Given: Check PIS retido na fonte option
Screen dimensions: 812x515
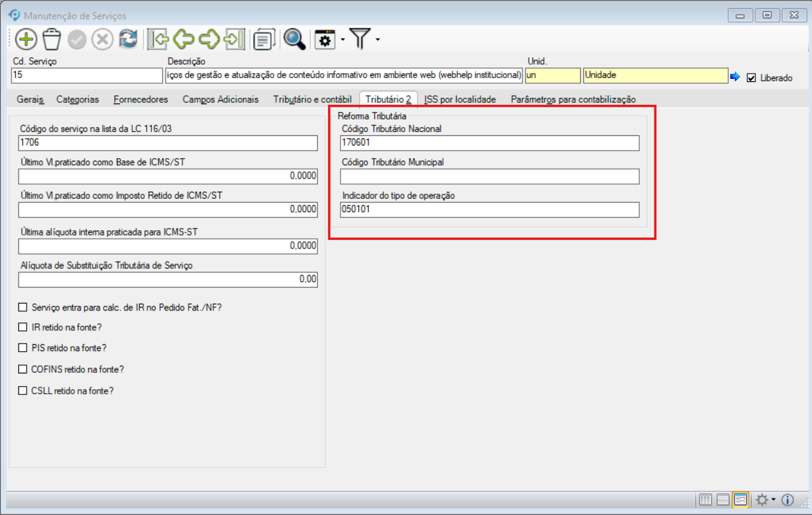Looking at the screenshot, I should pyautogui.click(x=24, y=348).
